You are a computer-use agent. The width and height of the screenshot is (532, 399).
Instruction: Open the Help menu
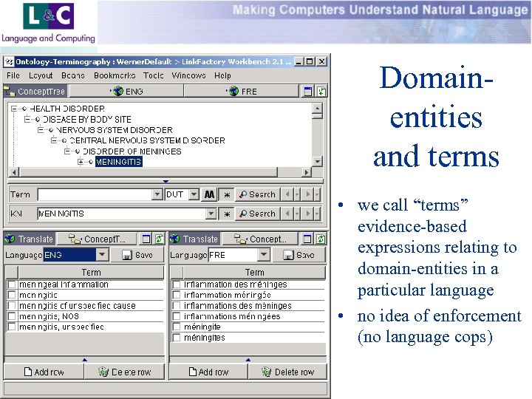click(x=222, y=75)
